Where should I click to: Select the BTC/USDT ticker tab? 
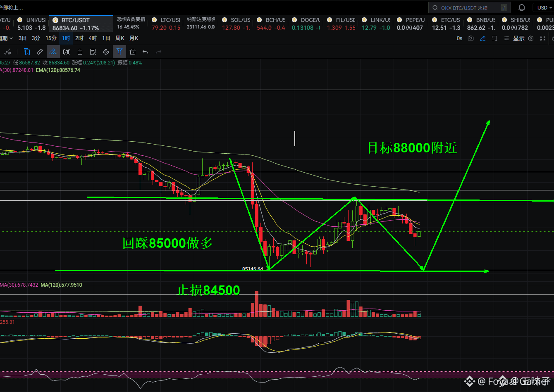[81, 24]
